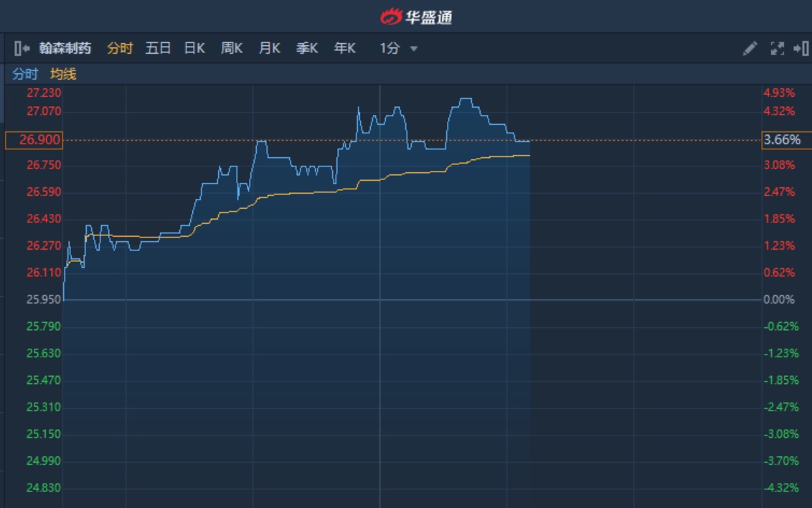This screenshot has height=508, width=812.
Task: Open the 日K chart tab
Action: coord(194,48)
